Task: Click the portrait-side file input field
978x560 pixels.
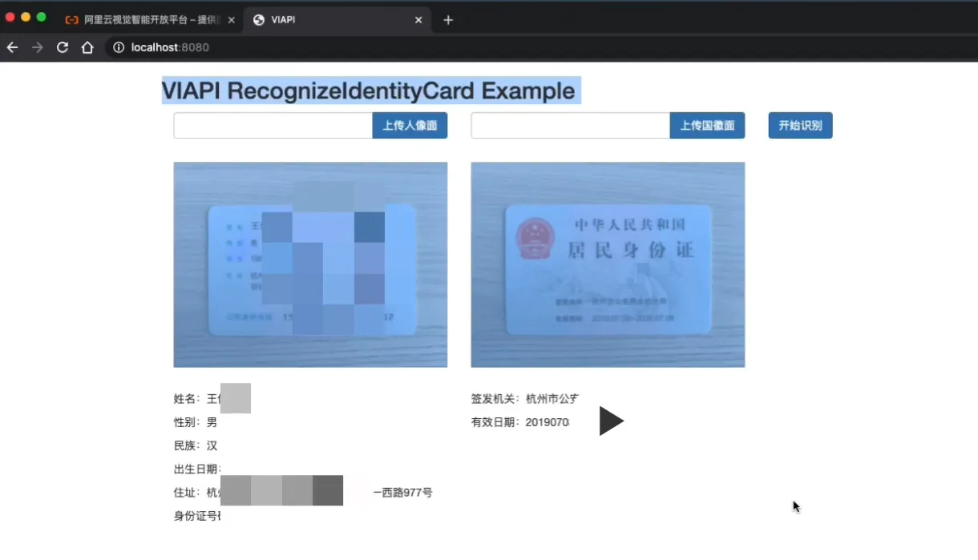Action: point(273,126)
